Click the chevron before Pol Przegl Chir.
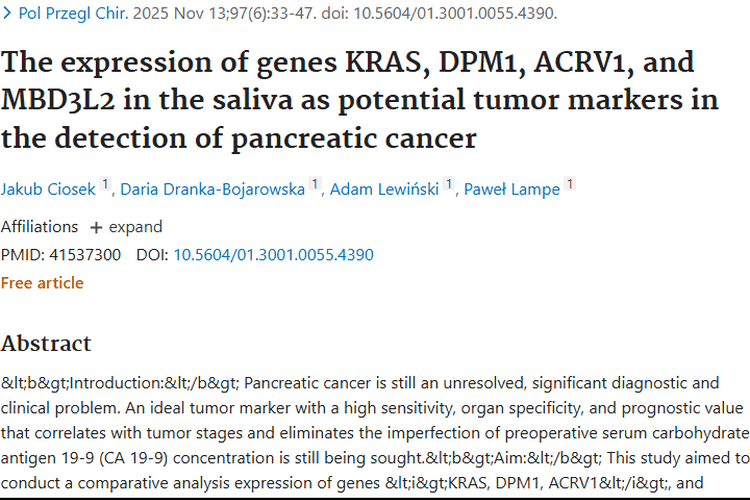The width and height of the screenshot is (750, 500). click(7, 14)
